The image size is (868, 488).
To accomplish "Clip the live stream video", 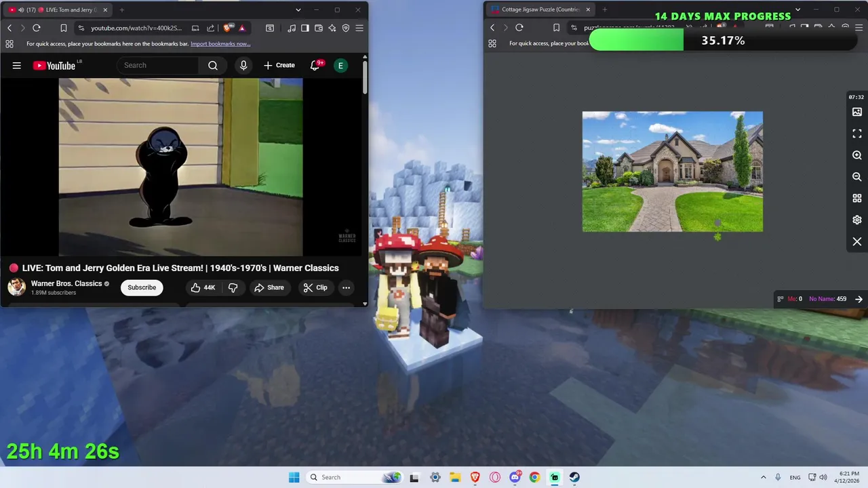I will 315,287.
